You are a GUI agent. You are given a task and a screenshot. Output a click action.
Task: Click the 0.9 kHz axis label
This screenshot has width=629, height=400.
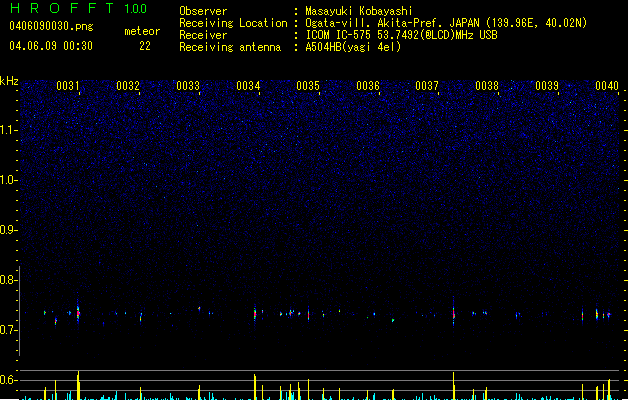pos(9,230)
